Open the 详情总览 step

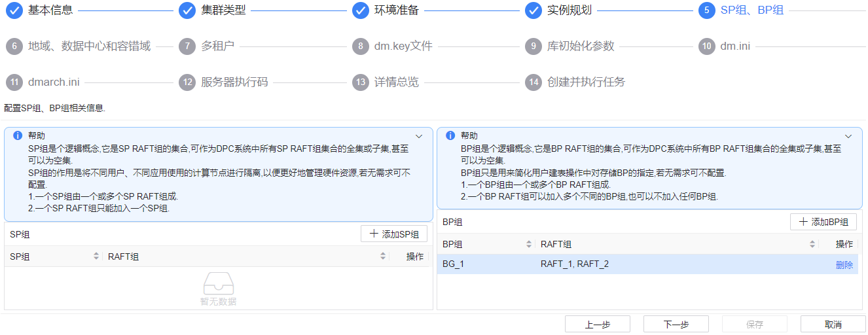[396, 82]
